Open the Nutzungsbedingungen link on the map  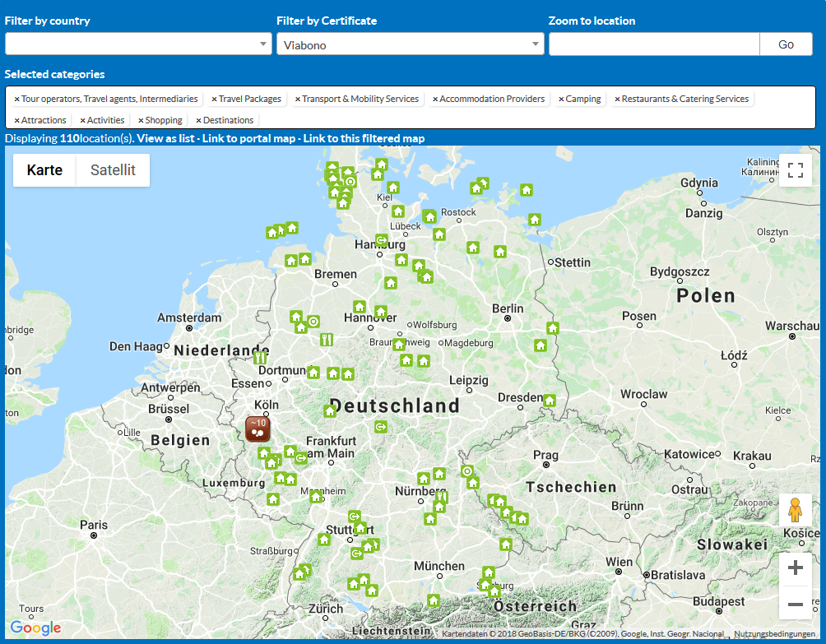[x=774, y=633]
